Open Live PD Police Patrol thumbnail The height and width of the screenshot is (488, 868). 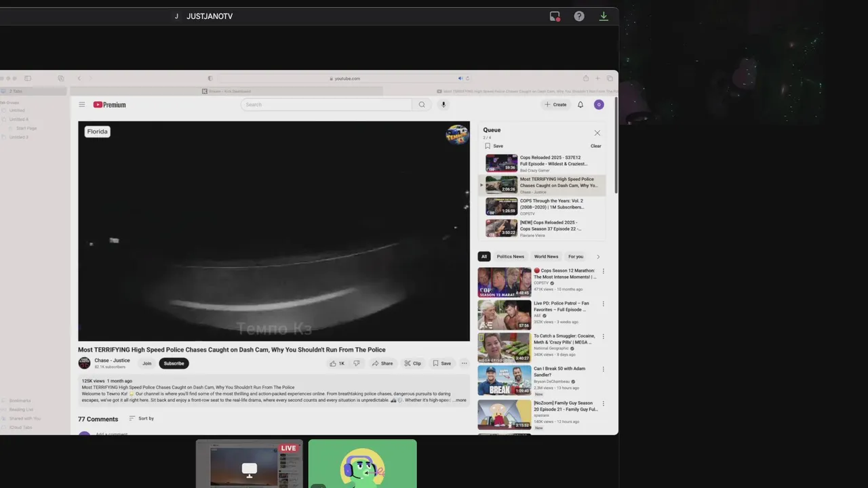point(505,314)
